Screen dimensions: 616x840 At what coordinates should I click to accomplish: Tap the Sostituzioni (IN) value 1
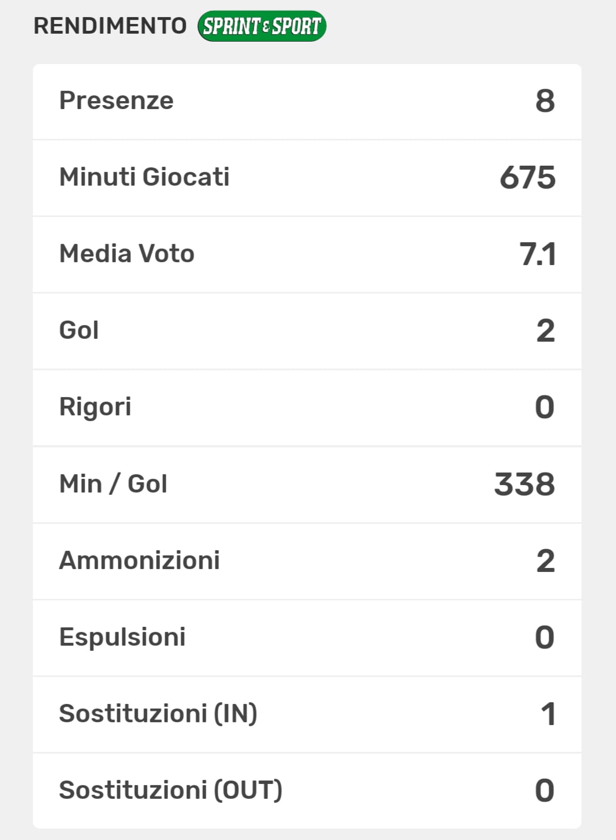click(x=548, y=714)
